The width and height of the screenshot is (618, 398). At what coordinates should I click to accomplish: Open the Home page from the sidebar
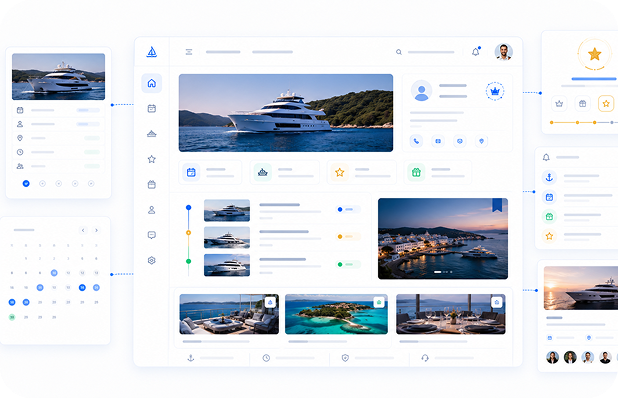152,83
